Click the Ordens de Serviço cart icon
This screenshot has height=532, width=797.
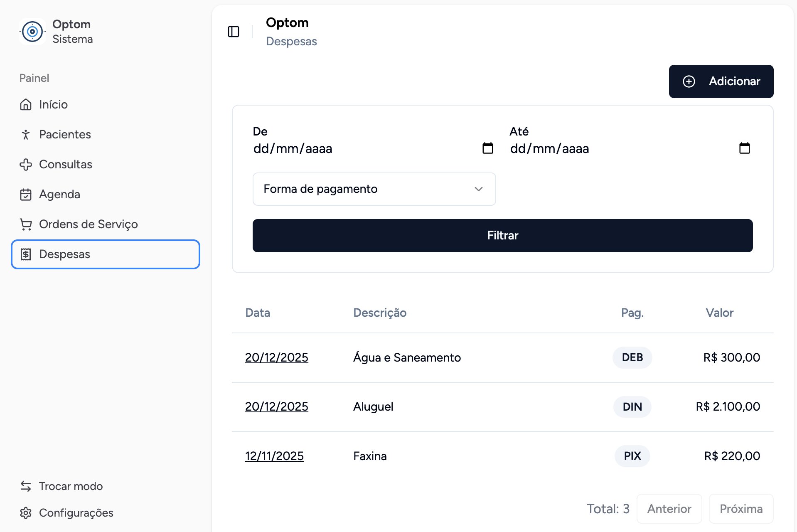point(26,224)
